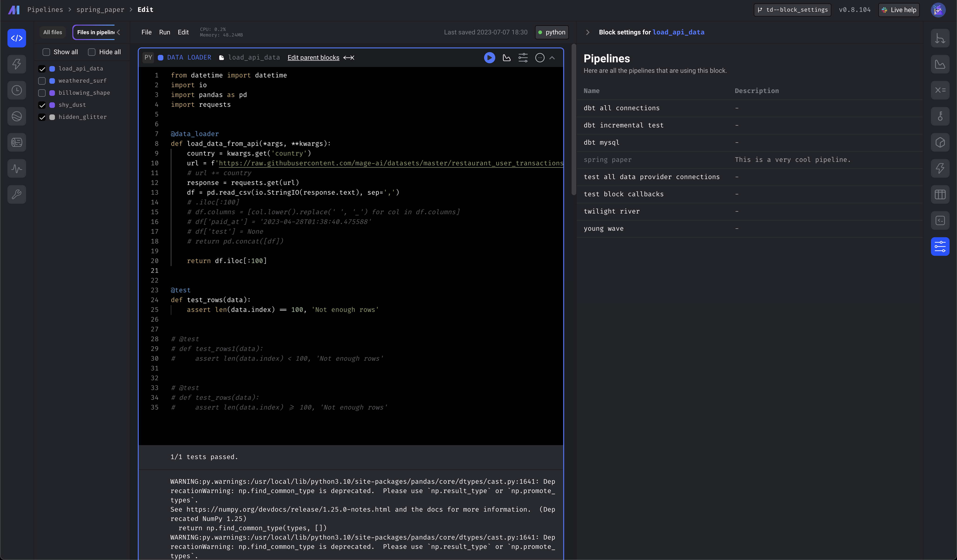Show the dependency tree icon in the right sidebar
Viewport: 957px width, 560px height.
[940, 38]
